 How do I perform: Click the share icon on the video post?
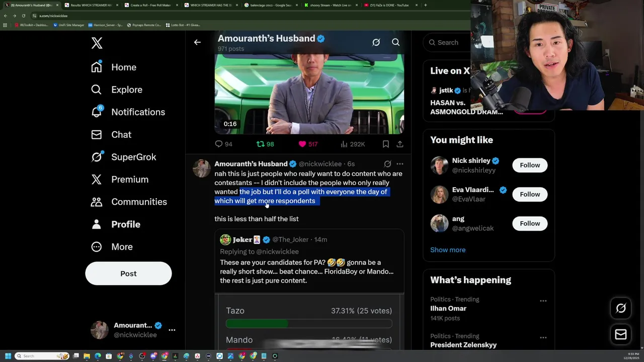click(399, 144)
